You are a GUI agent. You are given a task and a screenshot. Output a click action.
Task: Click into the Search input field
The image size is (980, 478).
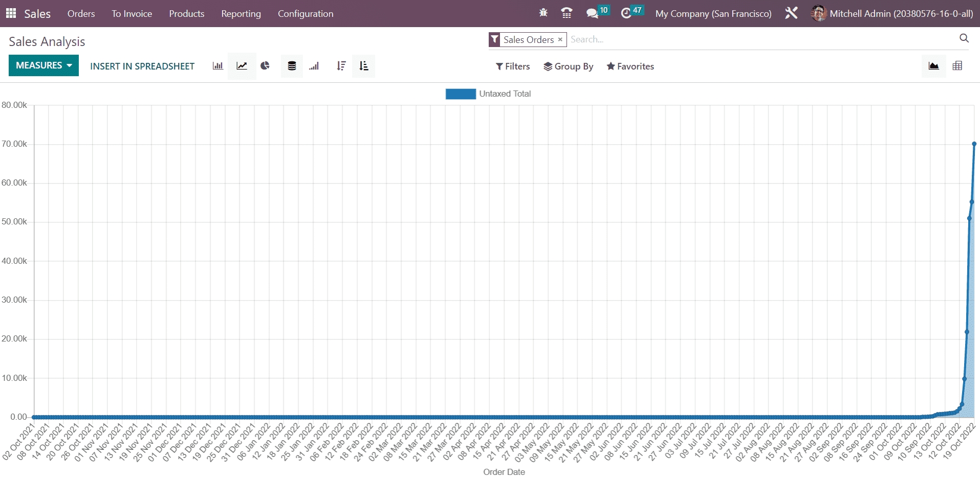click(x=757, y=39)
